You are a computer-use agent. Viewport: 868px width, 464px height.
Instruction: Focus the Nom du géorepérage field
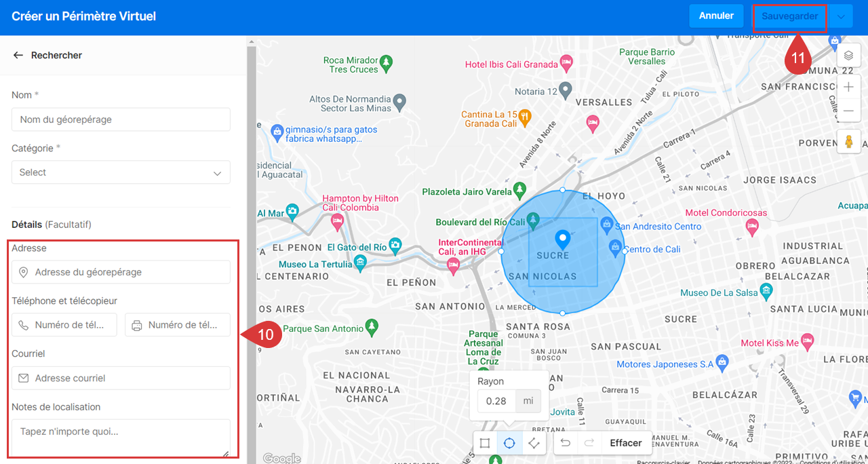[121, 119]
